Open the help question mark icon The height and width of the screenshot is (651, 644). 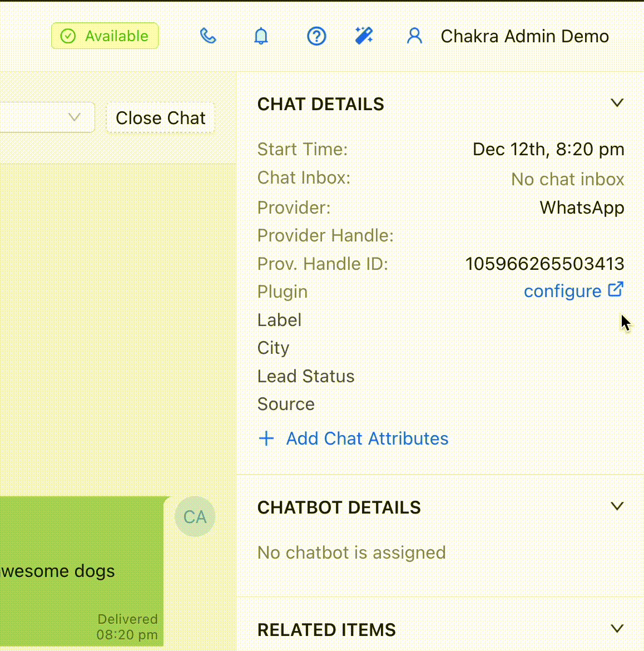316,36
